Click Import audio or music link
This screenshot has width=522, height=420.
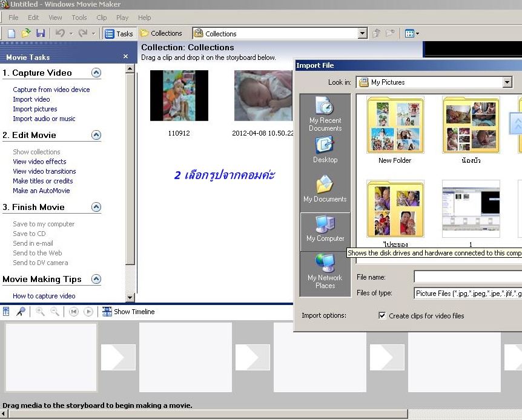click(x=44, y=119)
